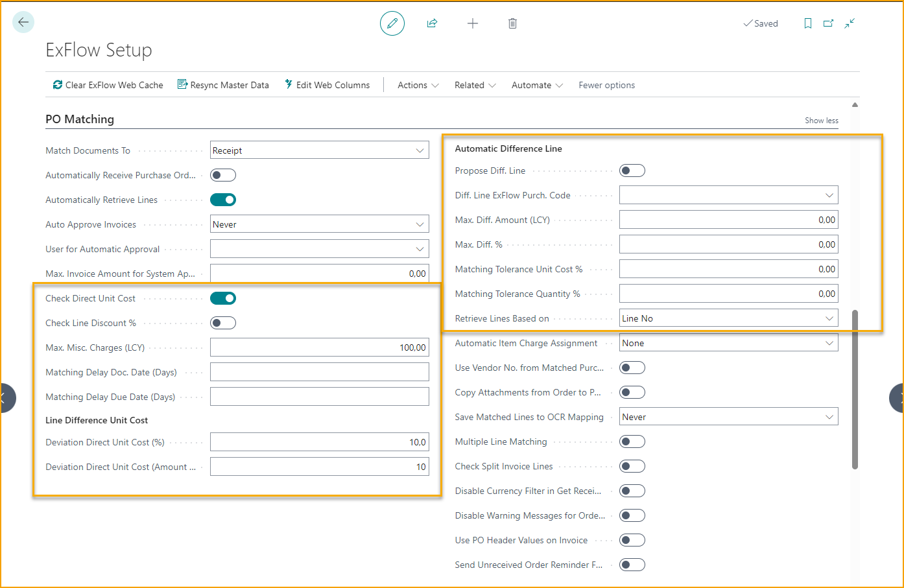
Task: Click Max. Diff. % field
Action: tap(729, 244)
